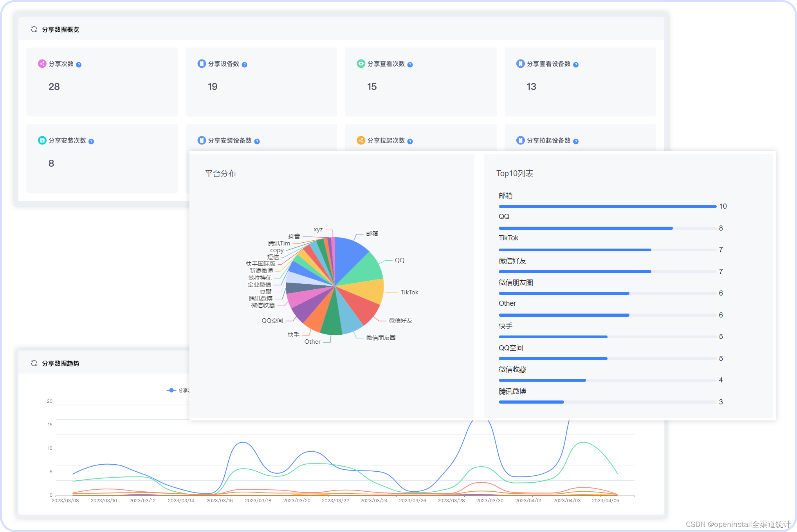This screenshot has height=532, width=797.
Task: Toggle blue line legend in trend chart
Action: click(171, 390)
